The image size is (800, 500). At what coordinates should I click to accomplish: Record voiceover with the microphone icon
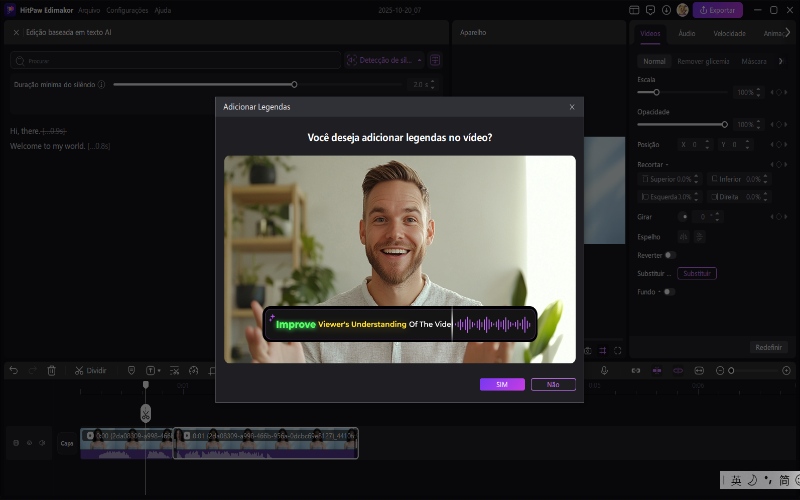point(604,370)
